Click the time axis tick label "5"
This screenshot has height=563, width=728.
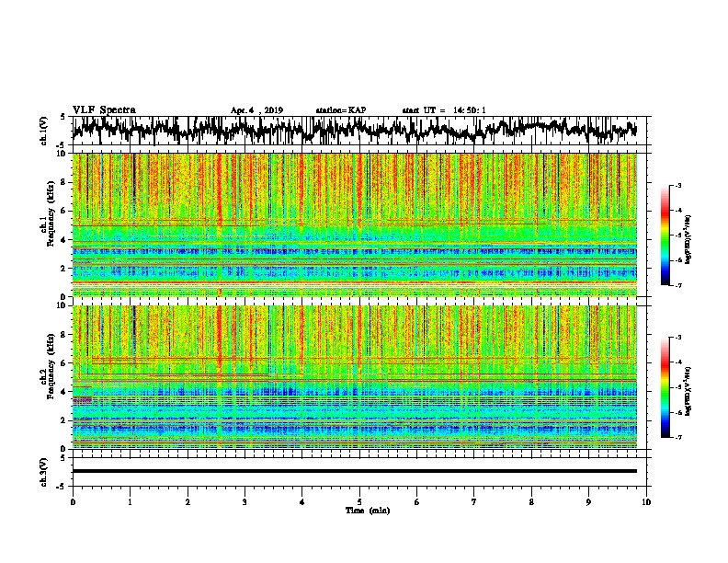coord(359,502)
